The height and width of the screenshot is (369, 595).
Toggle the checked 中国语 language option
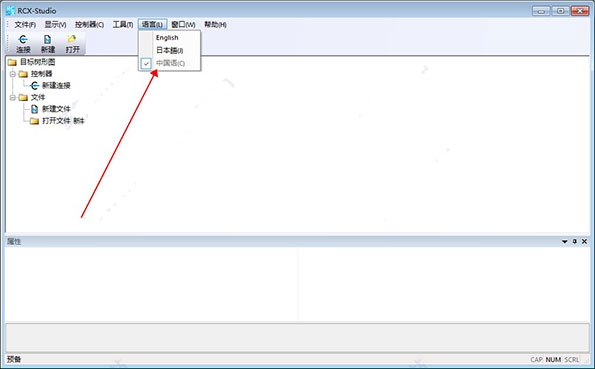(x=170, y=63)
